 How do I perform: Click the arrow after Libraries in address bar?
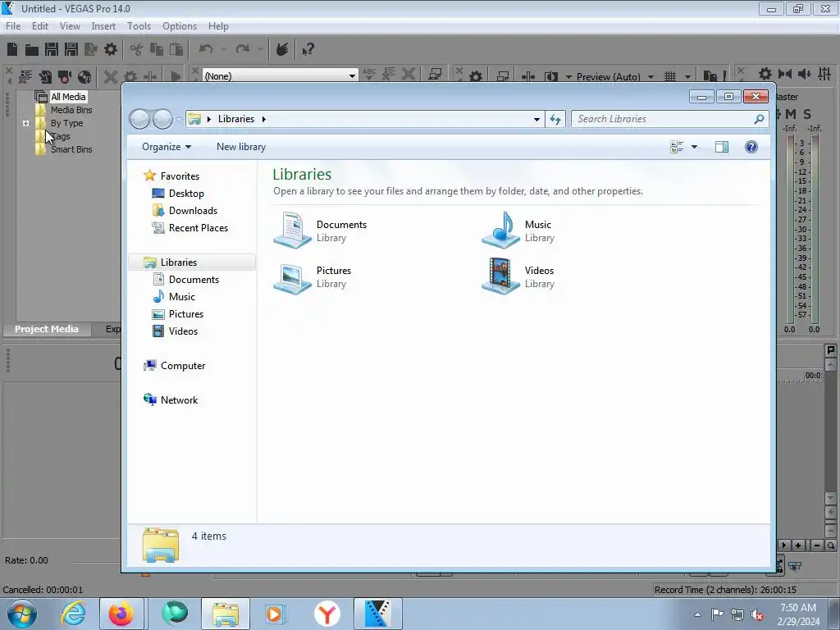tap(263, 119)
